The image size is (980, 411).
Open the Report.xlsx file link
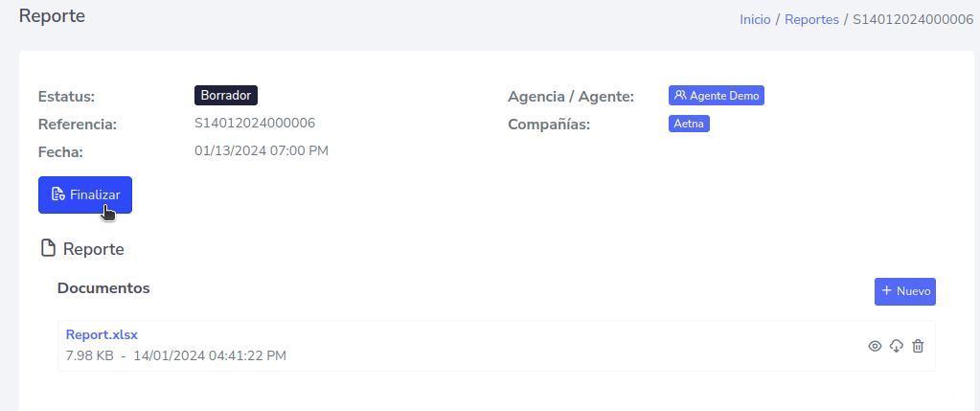pos(102,334)
